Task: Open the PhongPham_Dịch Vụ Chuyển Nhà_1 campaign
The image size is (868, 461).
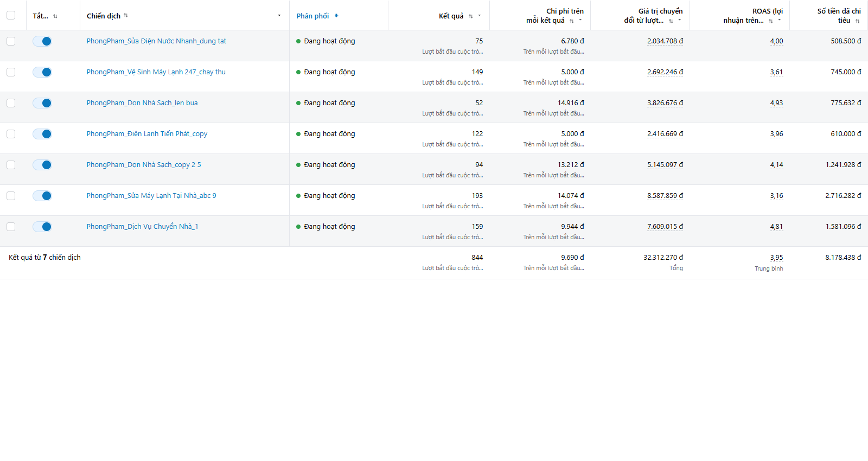Action: pyautogui.click(x=143, y=227)
